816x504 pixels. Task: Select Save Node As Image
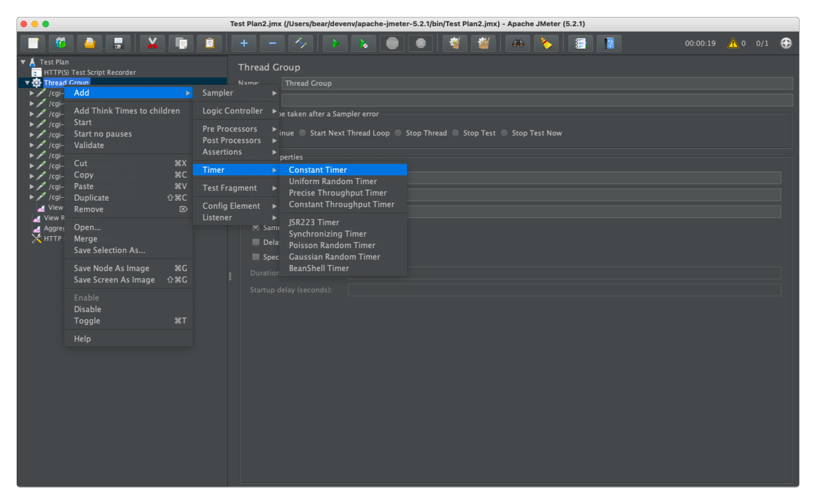129,268
